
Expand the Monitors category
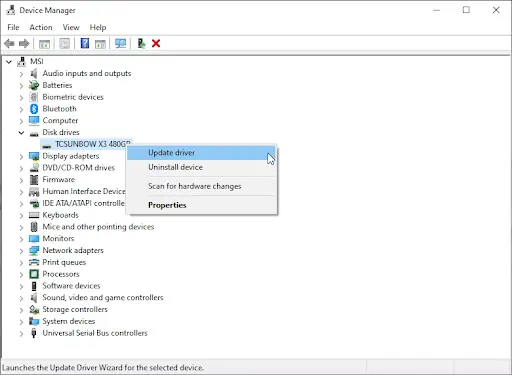tap(21, 239)
